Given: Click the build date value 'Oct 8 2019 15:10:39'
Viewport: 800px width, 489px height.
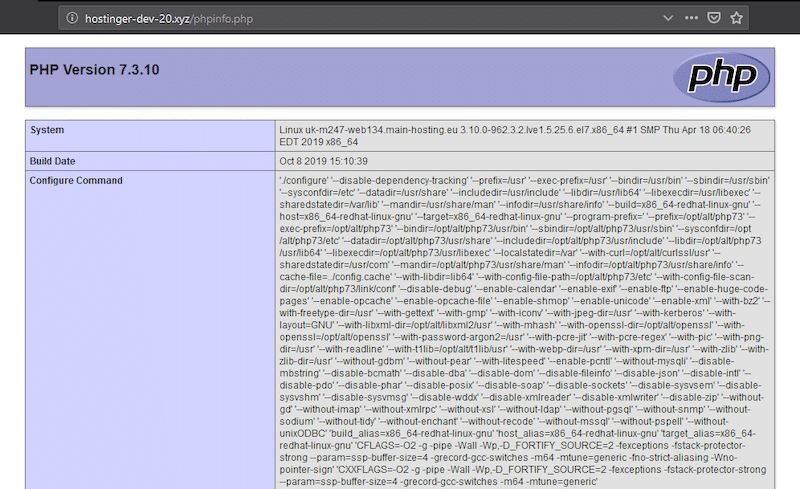Looking at the screenshot, I should coord(323,161).
